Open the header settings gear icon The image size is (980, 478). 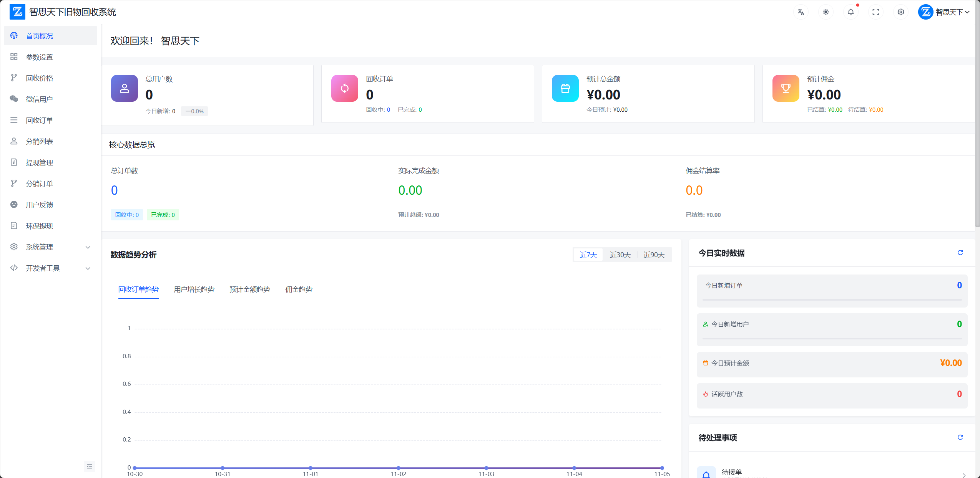coord(901,12)
